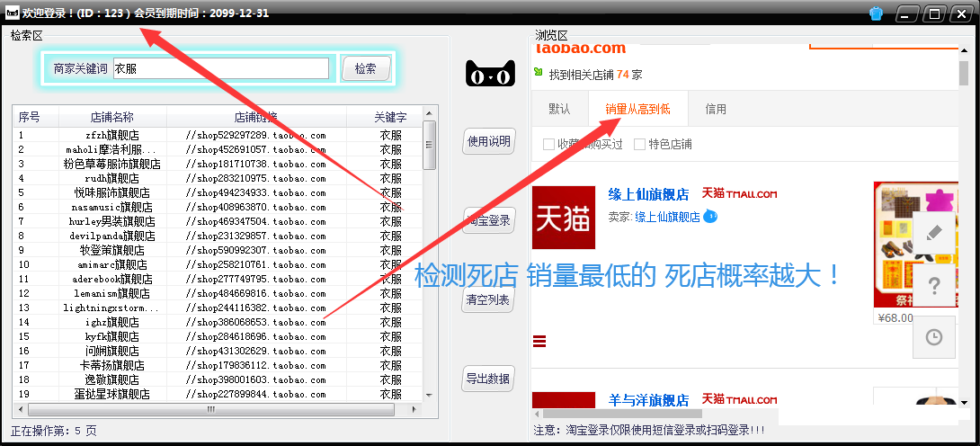
Task: Open the 缘上仙旗舰店 shop title link
Action: pos(649,194)
